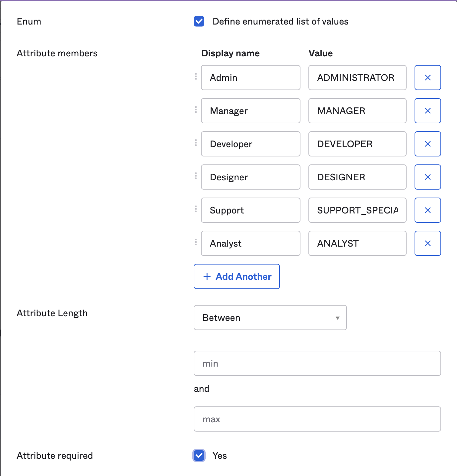Select the SUPPORT_SPECIA value field
The height and width of the screenshot is (476, 457).
[x=357, y=210]
